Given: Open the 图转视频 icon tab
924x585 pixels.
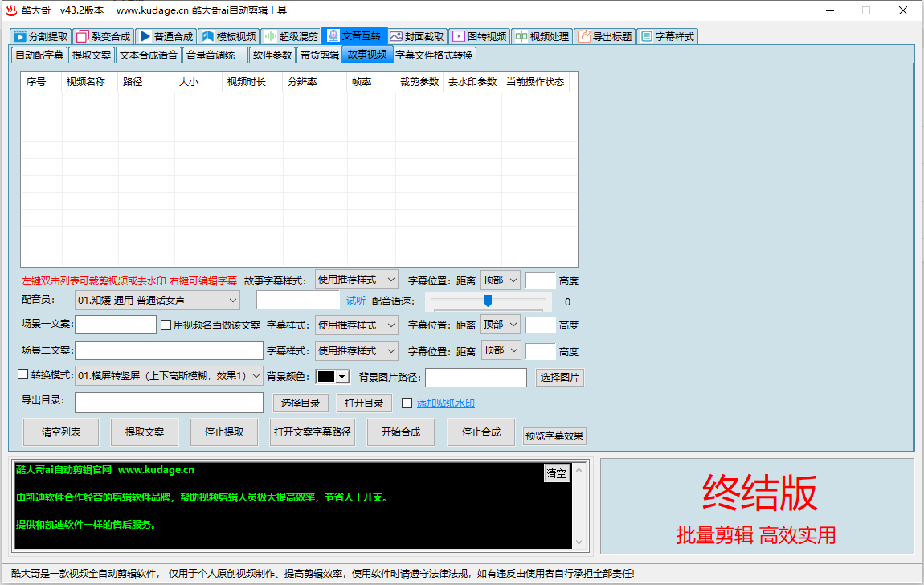Looking at the screenshot, I should (x=458, y=36).
